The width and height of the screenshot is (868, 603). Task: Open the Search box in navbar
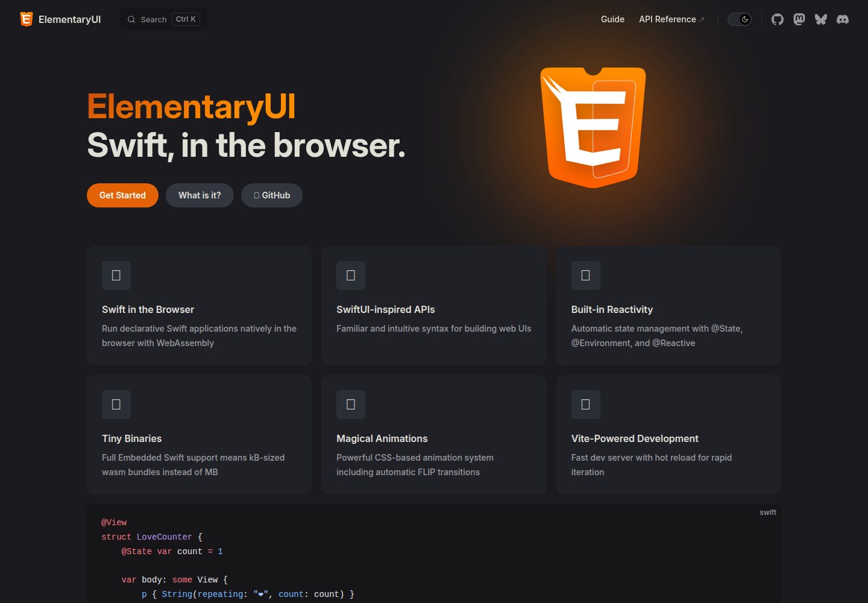pyautogui.click(x=163, y=19)
